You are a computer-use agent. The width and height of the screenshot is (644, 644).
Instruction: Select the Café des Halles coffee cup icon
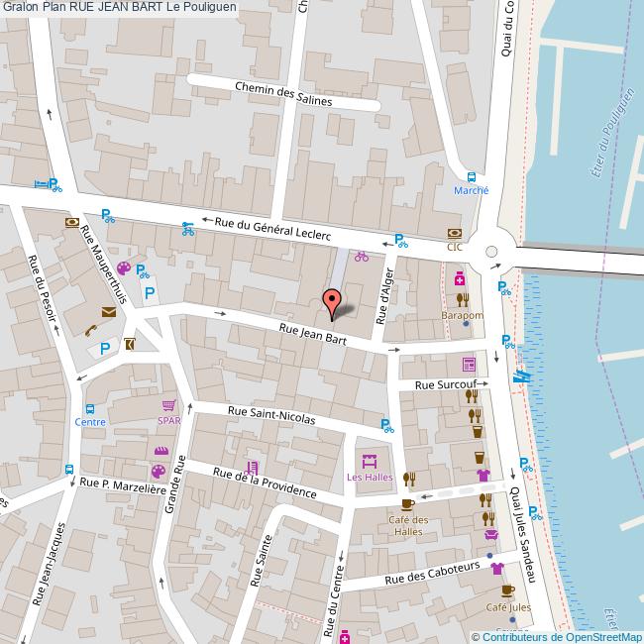[x=407, y=504]
